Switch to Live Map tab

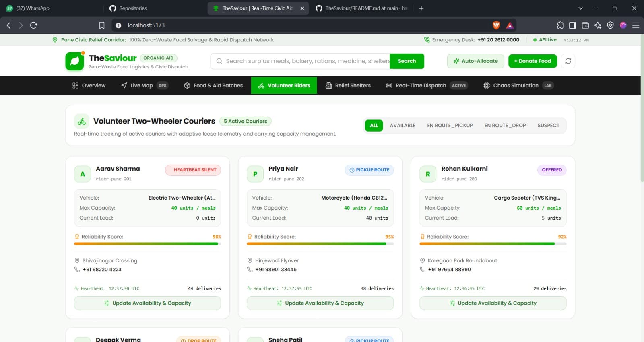[144, 85]
